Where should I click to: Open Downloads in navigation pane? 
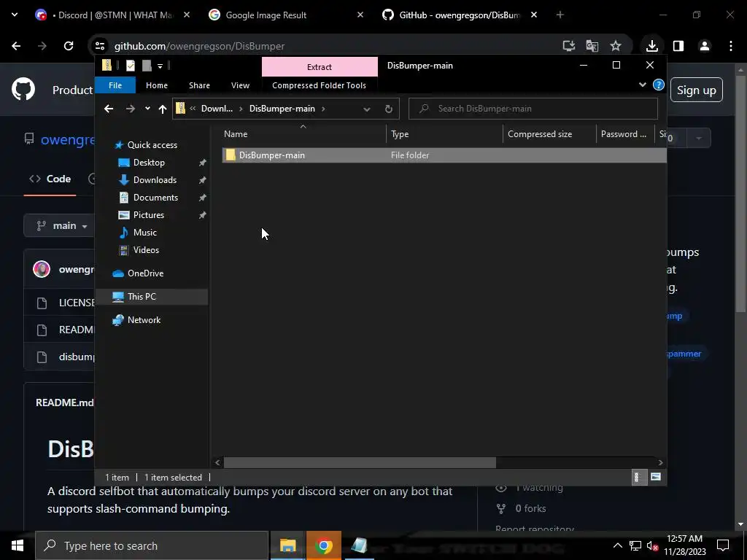coord(155,180)
